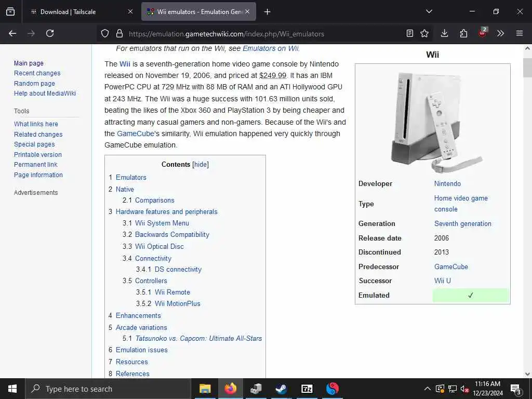Open clock showing 11:16 AM
Viewport: 532px width, 399px height.
(x=487, y=389)
